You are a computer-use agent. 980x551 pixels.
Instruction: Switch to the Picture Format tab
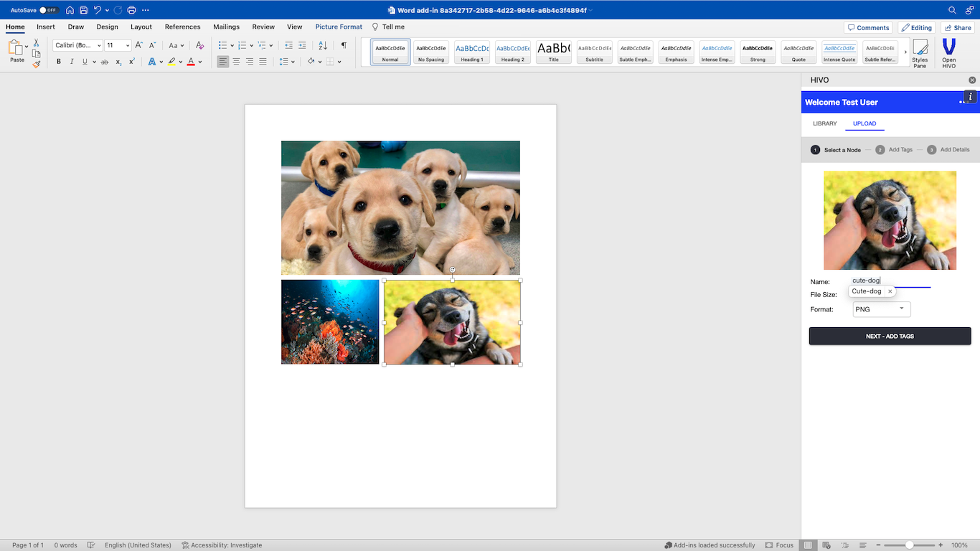pyautogui.click(x=339, y=27)
